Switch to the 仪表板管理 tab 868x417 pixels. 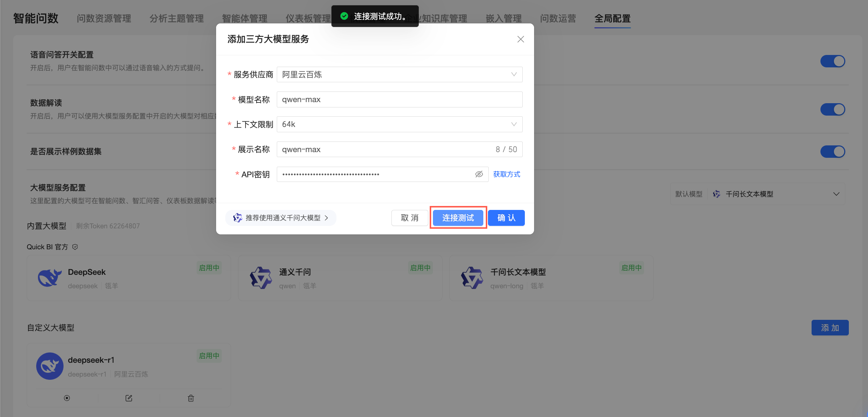click(x=308, y=18)
